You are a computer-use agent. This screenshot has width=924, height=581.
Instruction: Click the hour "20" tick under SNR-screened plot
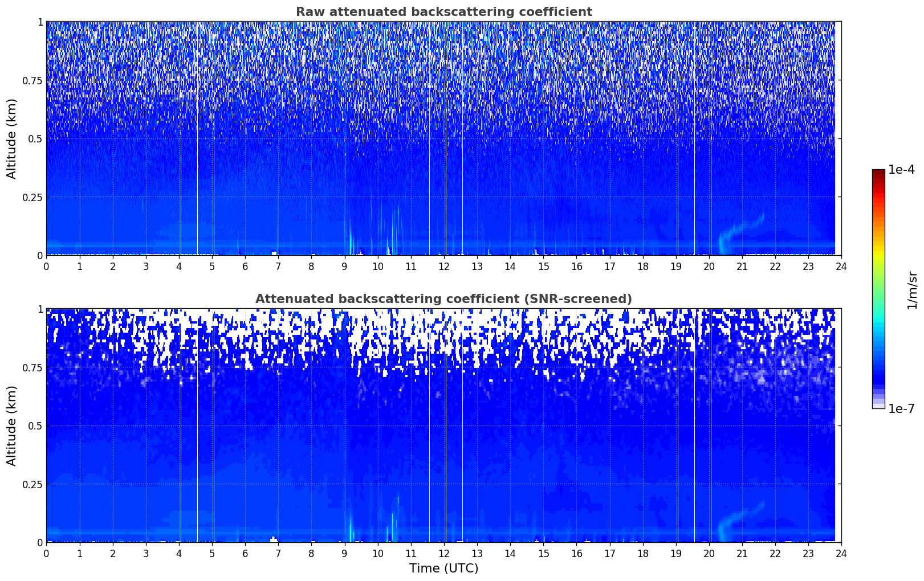click(x=709, y=553)
